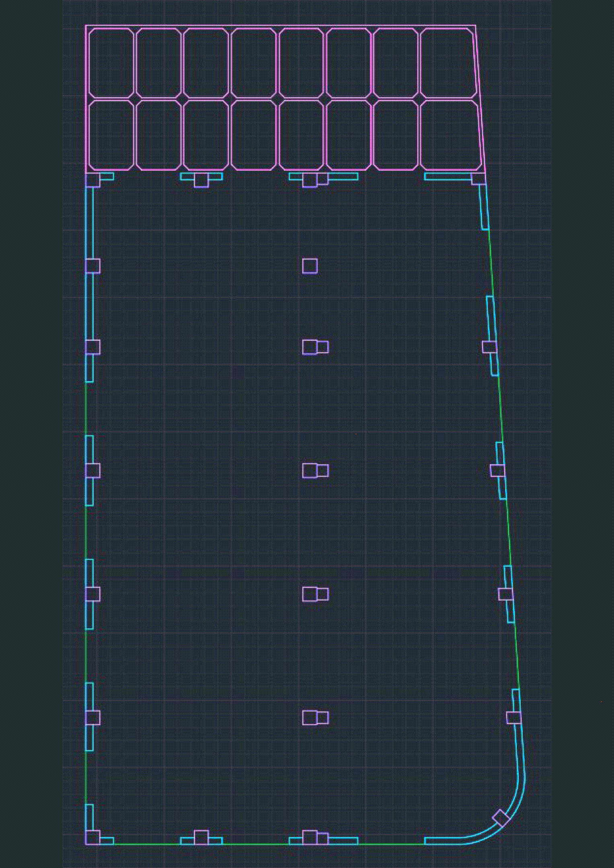Screen dimensions: 614x868
Task: Select small square beside the lowest interior center column
Action: (x=322, y=718)
